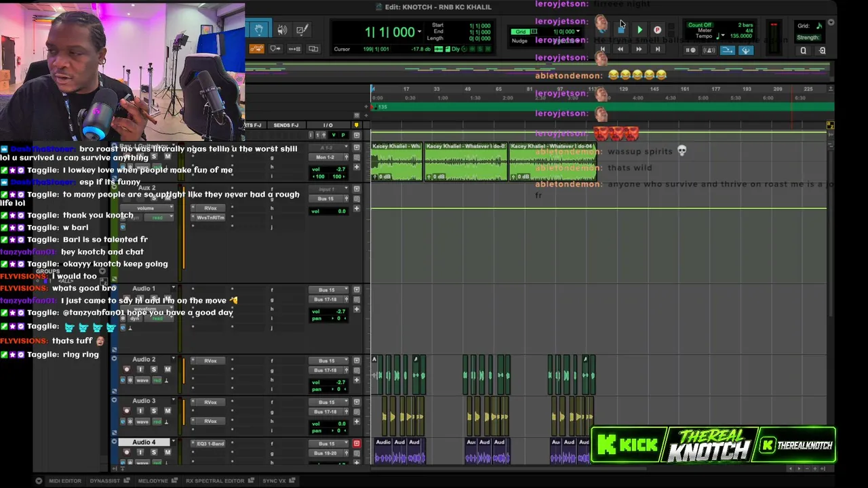Open the Audio 4 track name dropdown arrow

click(173, 442)
